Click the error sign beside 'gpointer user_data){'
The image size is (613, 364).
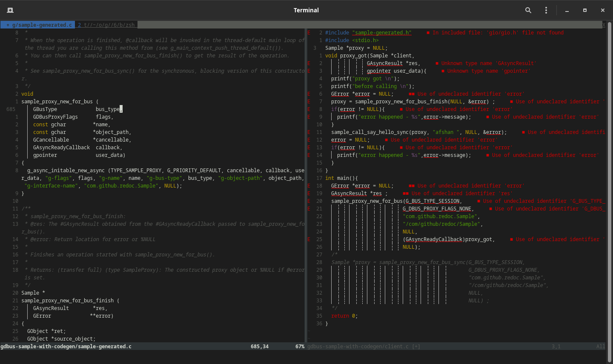point(309,71)
